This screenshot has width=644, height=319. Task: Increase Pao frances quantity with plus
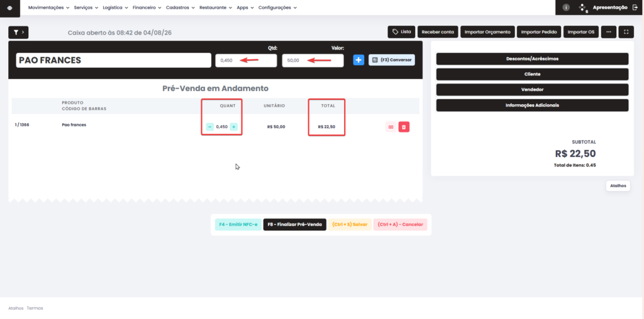(234, 127)
